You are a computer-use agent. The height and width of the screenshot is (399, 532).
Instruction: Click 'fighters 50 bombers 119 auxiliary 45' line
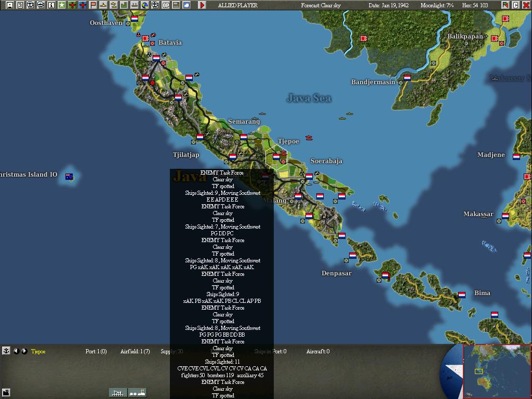pos(222,375)
